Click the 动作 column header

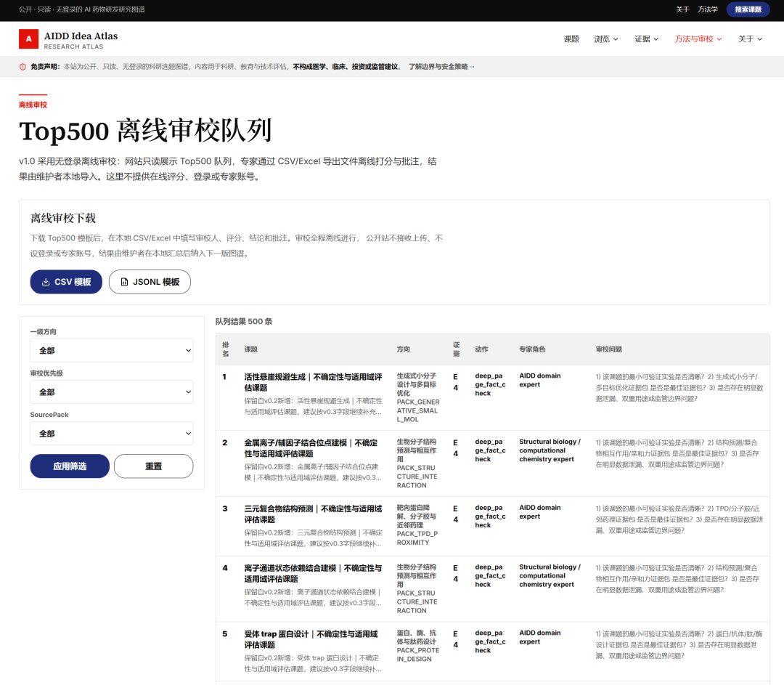[481, 349]
